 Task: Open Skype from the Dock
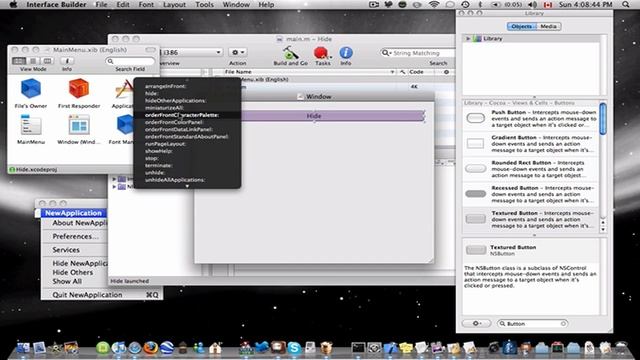pos(294,348)
